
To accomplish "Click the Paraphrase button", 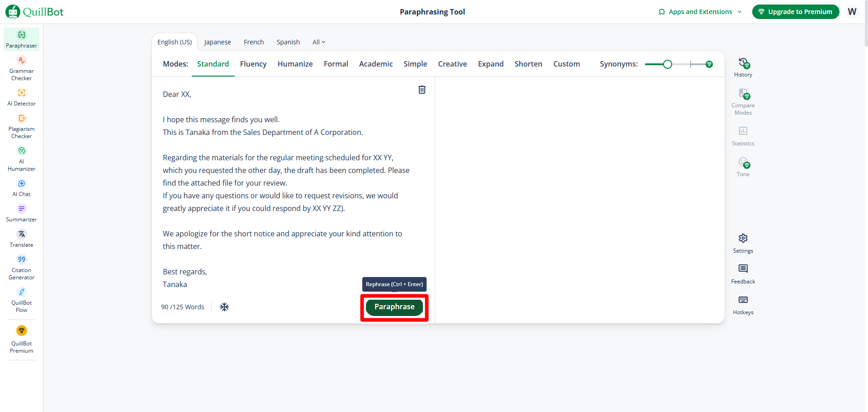I will 394,307.
